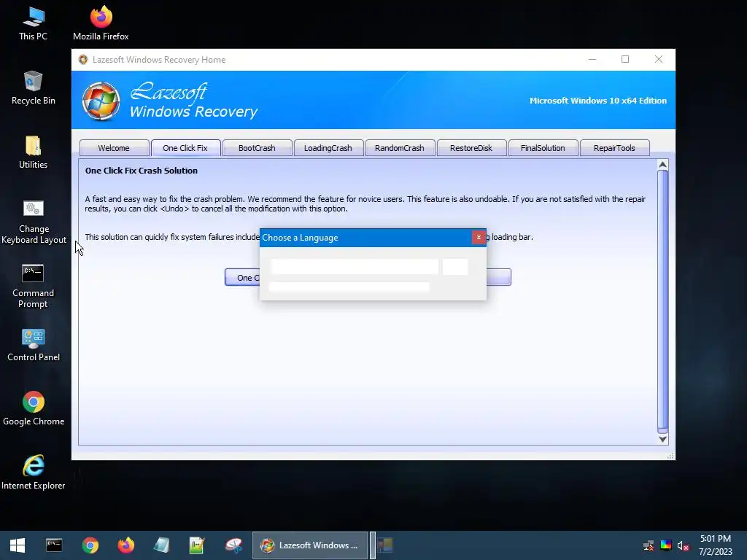Click the language selection field in dialog

point(355,267)
